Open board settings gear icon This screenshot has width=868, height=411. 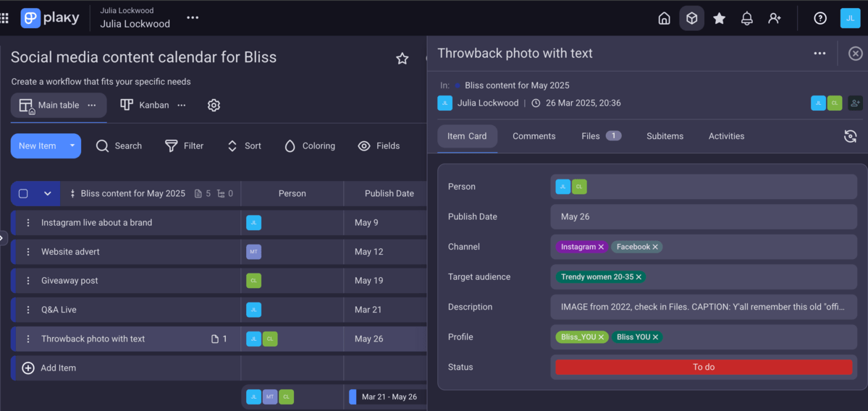click(x=214, y=105)
